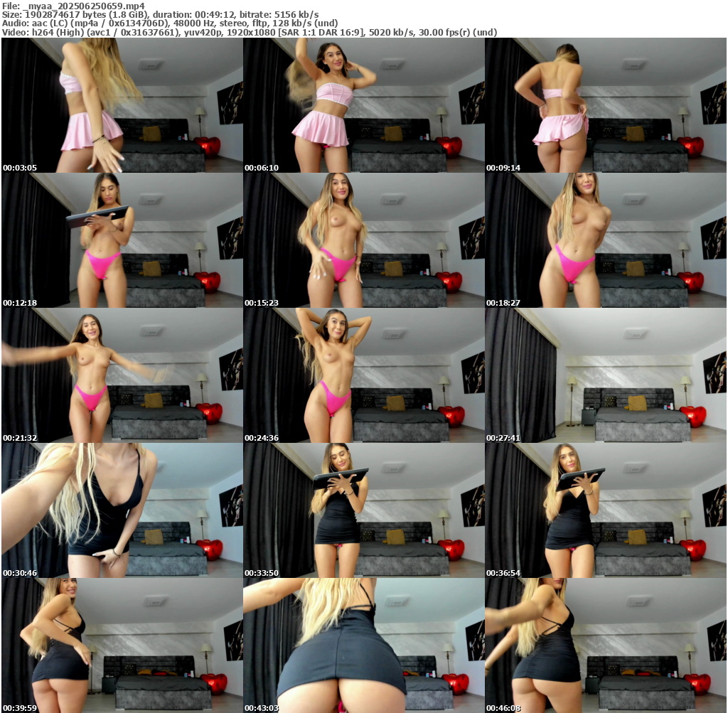
Task: Select the Video h264 codec info line
Action: click(249, 32)
